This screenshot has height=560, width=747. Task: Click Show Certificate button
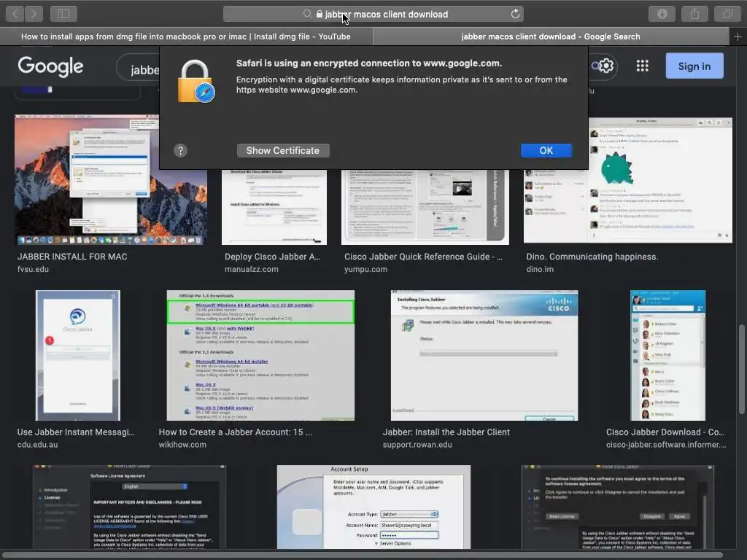point(283,150)
